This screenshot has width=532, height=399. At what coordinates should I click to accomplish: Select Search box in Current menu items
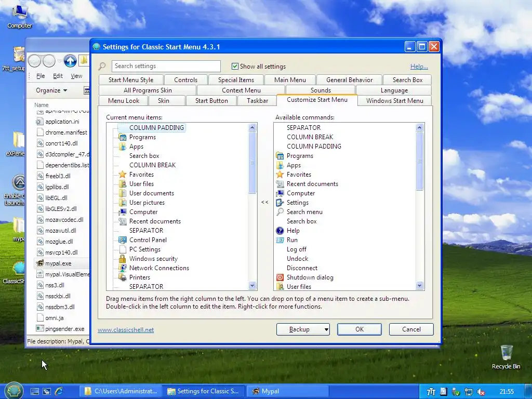tap(144, 156)
